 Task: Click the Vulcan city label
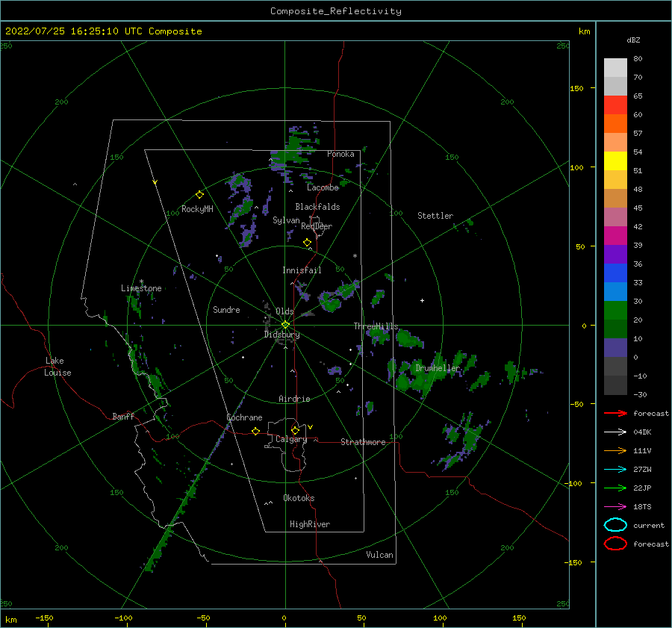[379, 555]
